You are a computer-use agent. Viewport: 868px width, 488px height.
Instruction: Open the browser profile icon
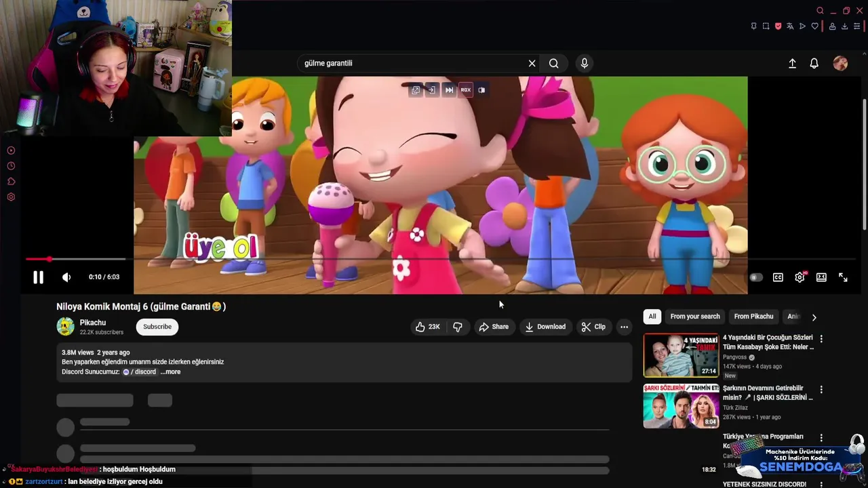tap(832, 26)
